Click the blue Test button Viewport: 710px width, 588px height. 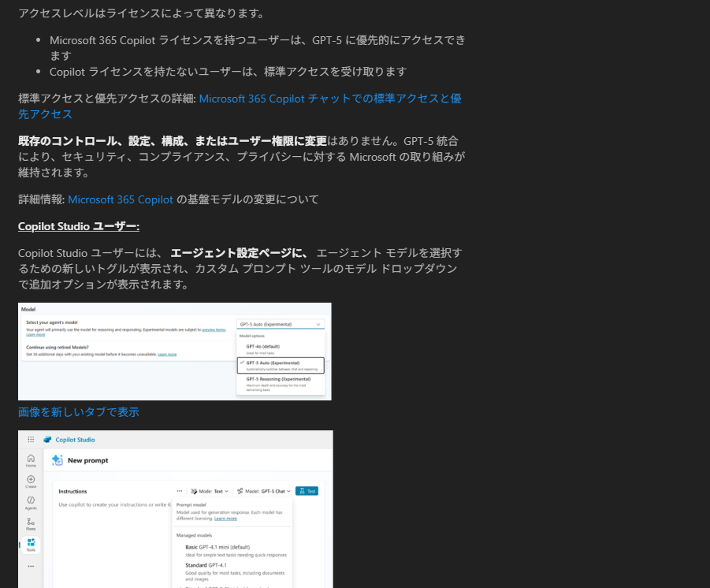[x=307, y=491]
